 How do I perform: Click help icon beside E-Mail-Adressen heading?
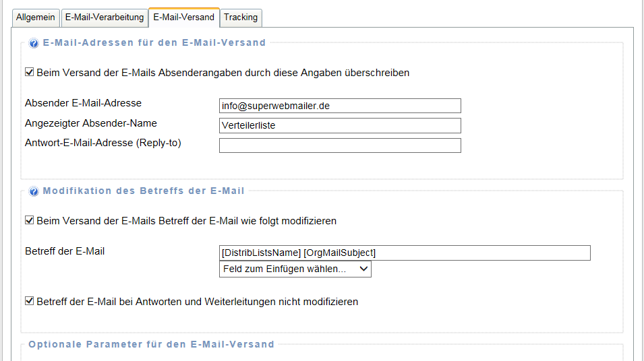click(34, 43)
